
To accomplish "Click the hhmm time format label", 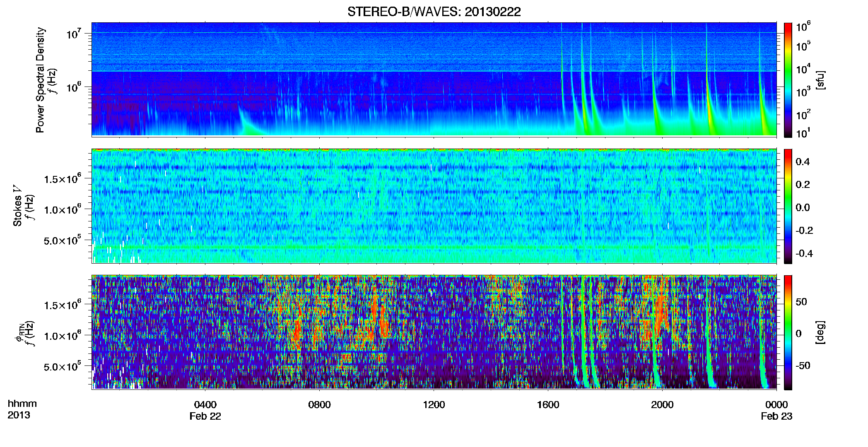I will click(x=22, y=404).
